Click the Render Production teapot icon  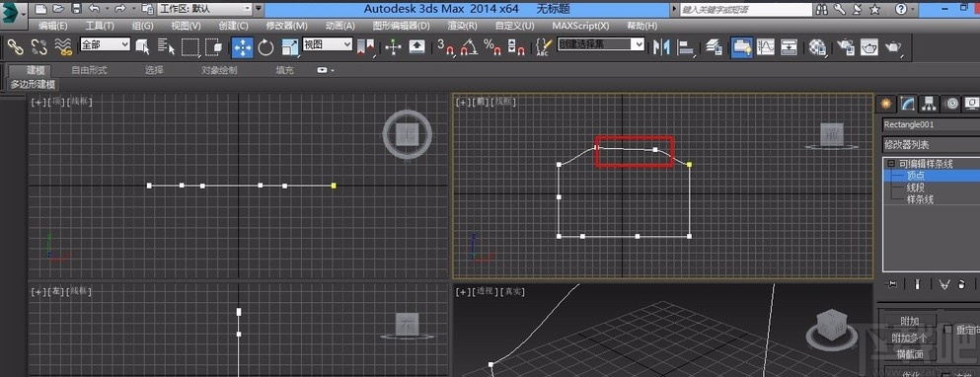[x=894, y=47]
